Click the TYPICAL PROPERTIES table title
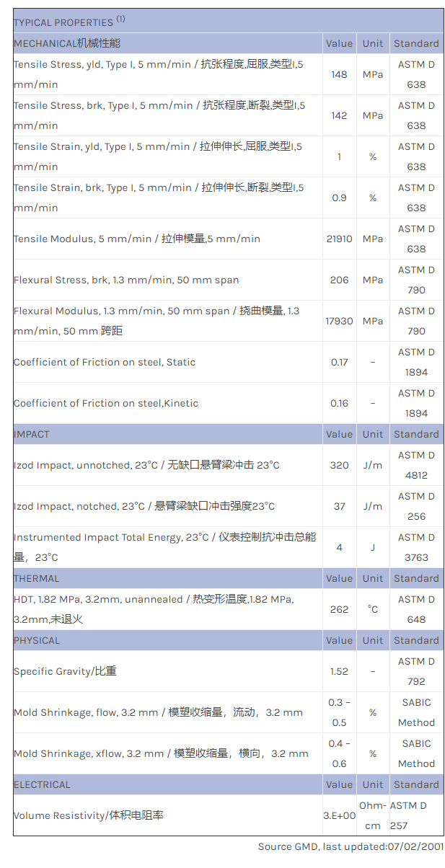The image size is (445, 868). [69, 22]
